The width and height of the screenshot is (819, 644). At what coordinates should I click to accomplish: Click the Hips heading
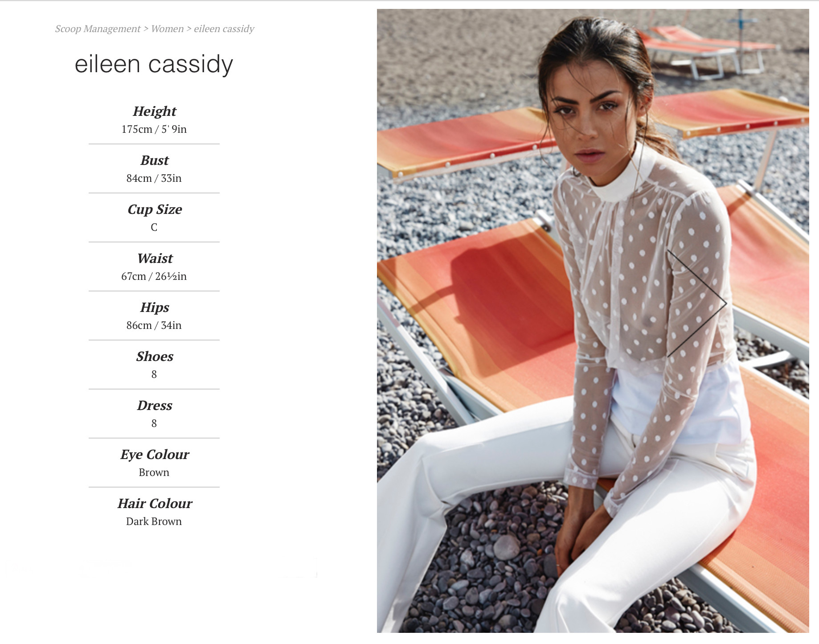(154, 308)
